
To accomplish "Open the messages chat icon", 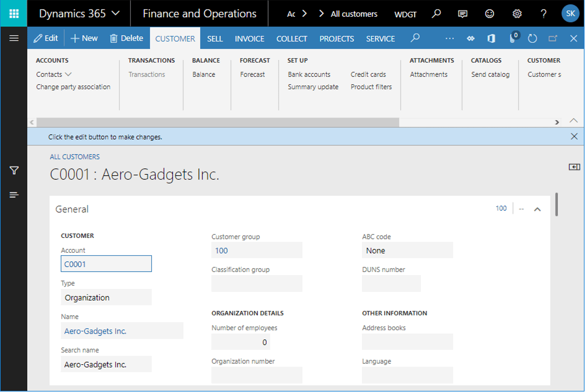I will click(463, 14).
